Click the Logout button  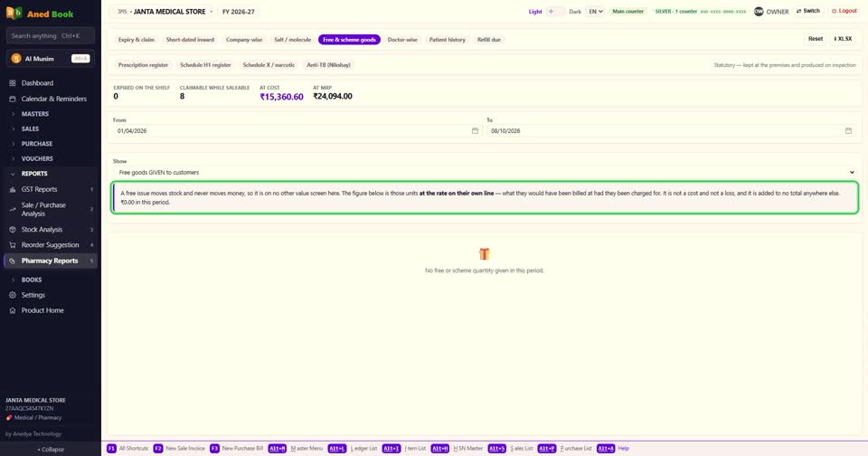(844, 11)
